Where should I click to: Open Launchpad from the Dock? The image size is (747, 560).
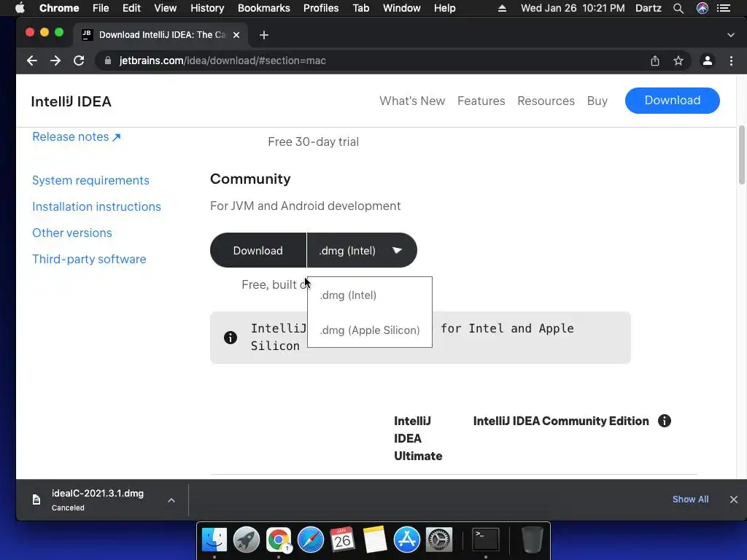247,540
